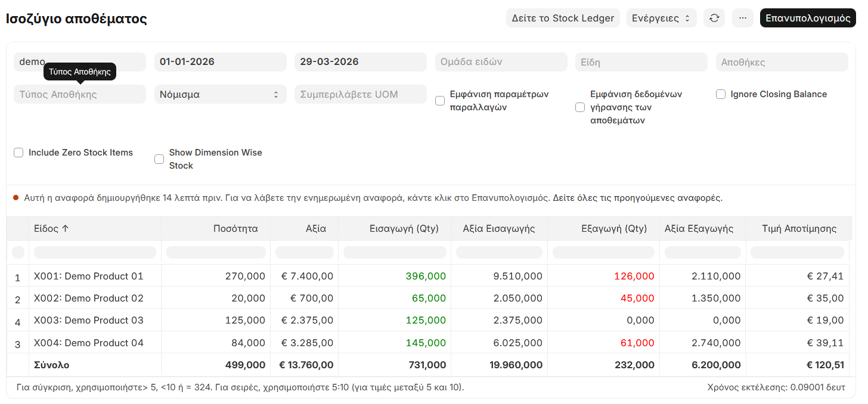The image size is (868, 404).
Task: Check Include Zero Stock Items
Action: [x=18, y=153]
